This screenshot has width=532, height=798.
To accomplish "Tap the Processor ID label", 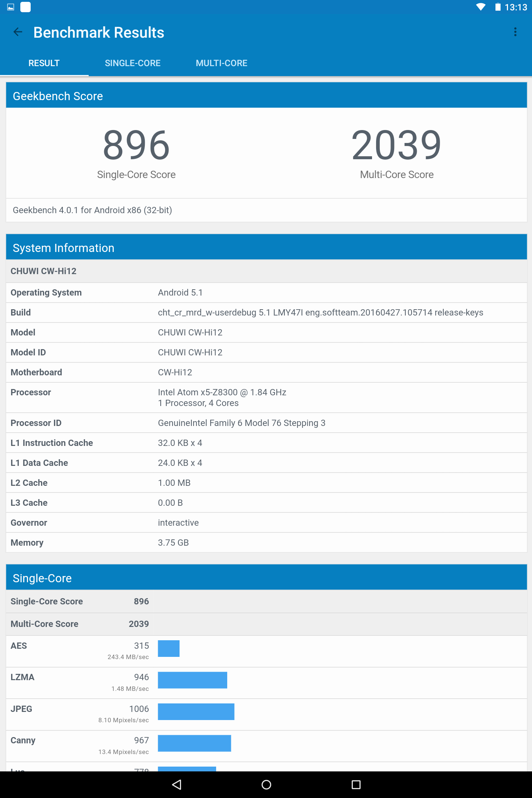I will point(36,423).
